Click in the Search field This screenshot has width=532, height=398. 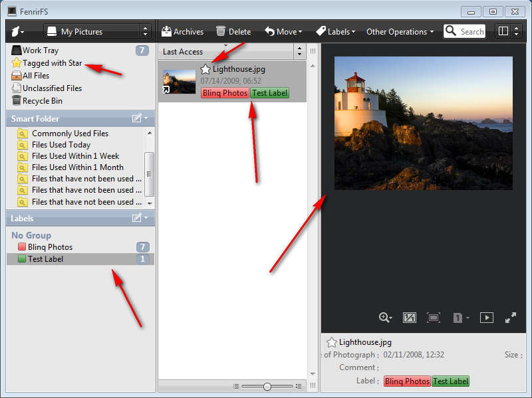click(x=472, y=31)
